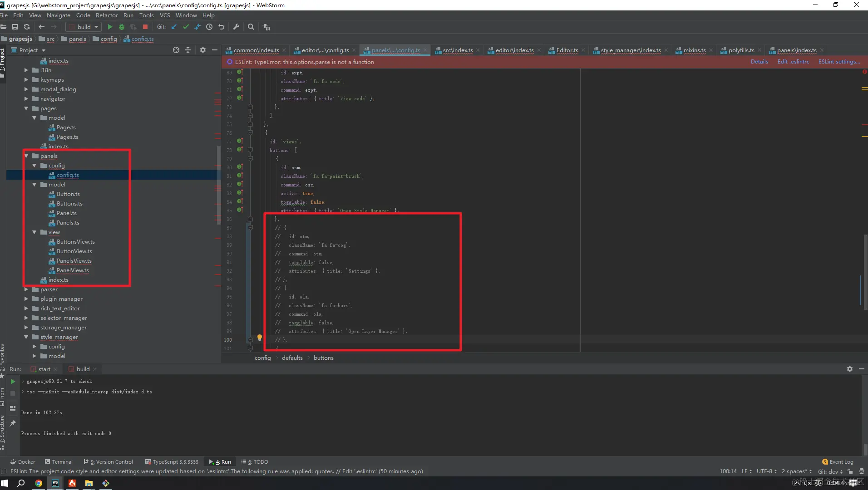Click the locate file crosshair icon in Project panel
This screenshot has height=490, width=868.
coord(176,50)
